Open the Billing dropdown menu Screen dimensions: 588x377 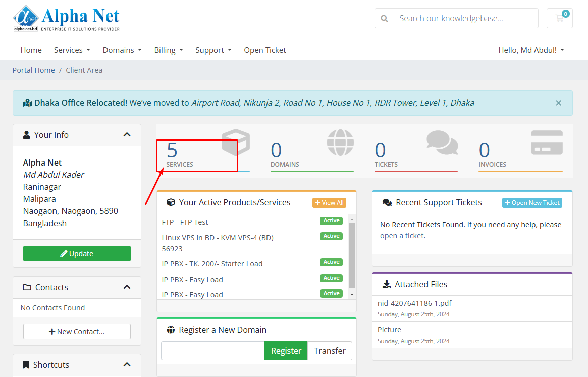(168, 50)
